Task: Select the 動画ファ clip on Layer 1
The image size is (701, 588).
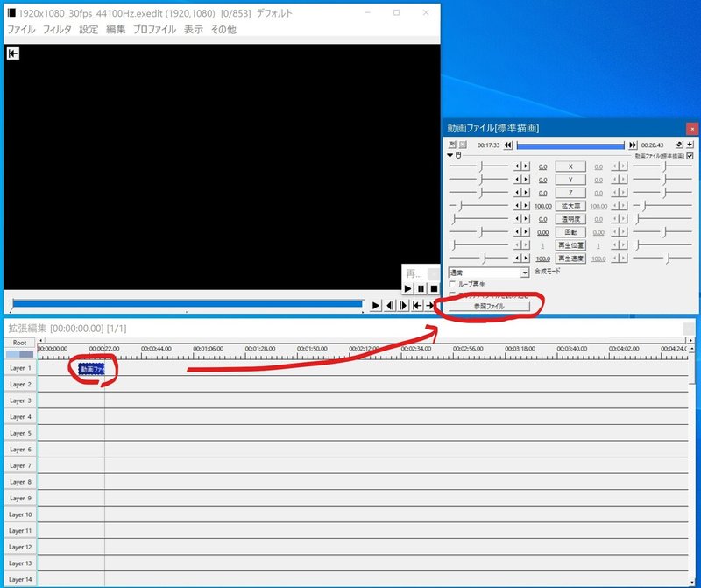Action: (x=92, y=369)
